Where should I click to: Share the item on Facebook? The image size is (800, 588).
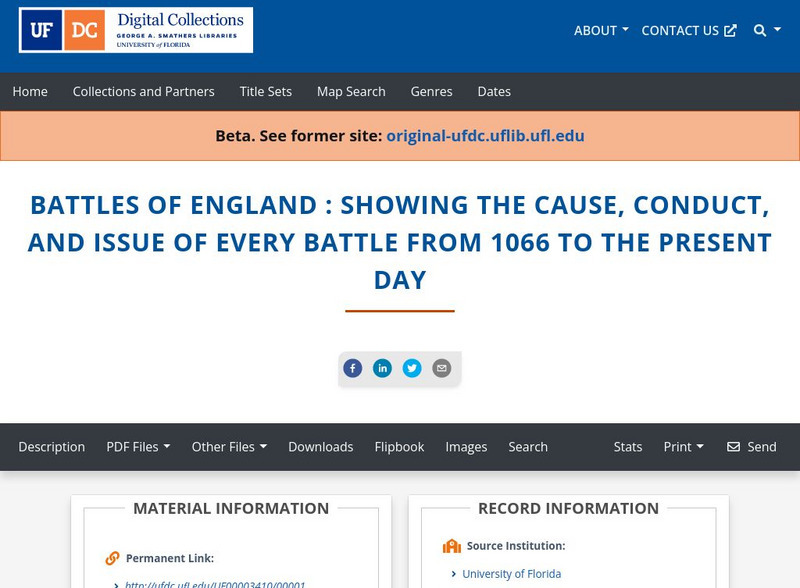pyautogui.click(x=353, y=368)
